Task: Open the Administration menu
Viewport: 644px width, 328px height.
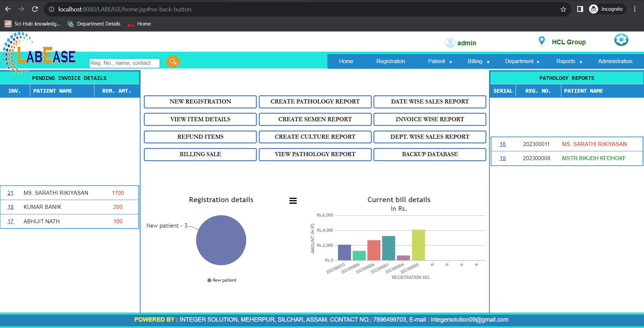Action: tap(615, 61)
